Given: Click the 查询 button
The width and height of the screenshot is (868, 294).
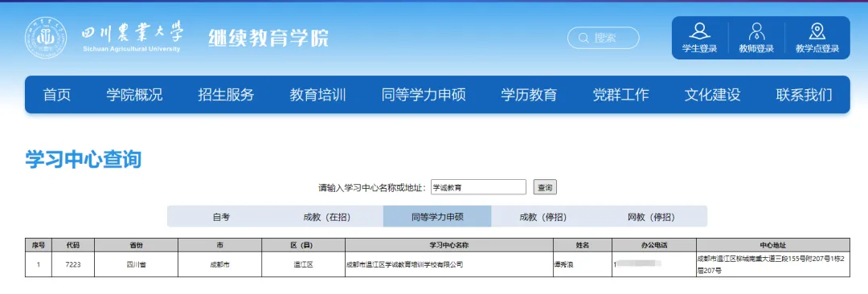Looking at the screenshot, I should point(545,187).
